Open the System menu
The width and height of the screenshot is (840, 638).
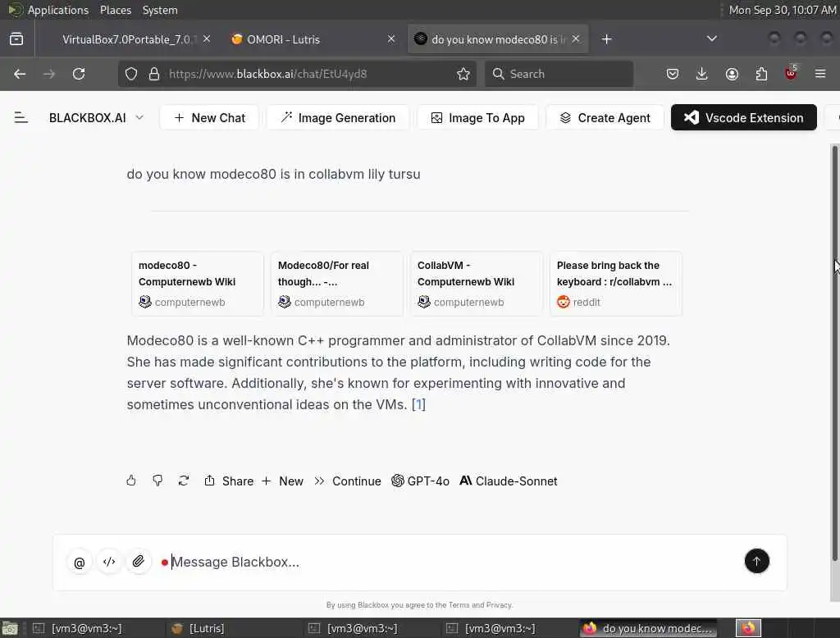tap(160, 10)
